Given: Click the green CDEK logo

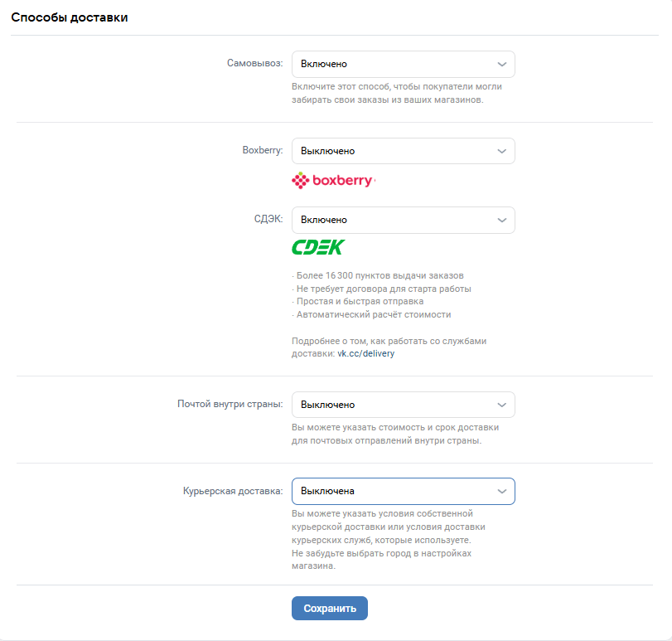Looking at the screenshot, I should tap(318, 247).
